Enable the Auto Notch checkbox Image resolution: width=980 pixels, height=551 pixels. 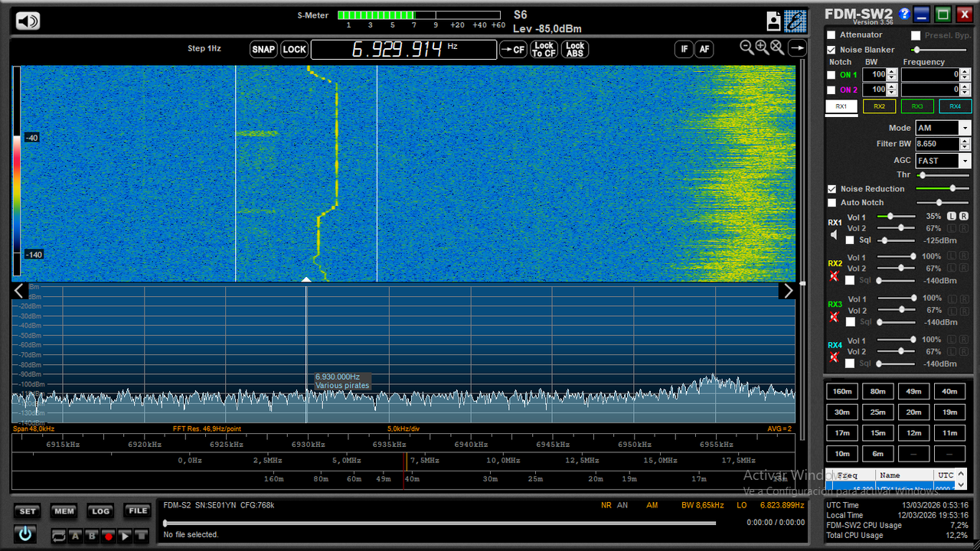(831, 203)
